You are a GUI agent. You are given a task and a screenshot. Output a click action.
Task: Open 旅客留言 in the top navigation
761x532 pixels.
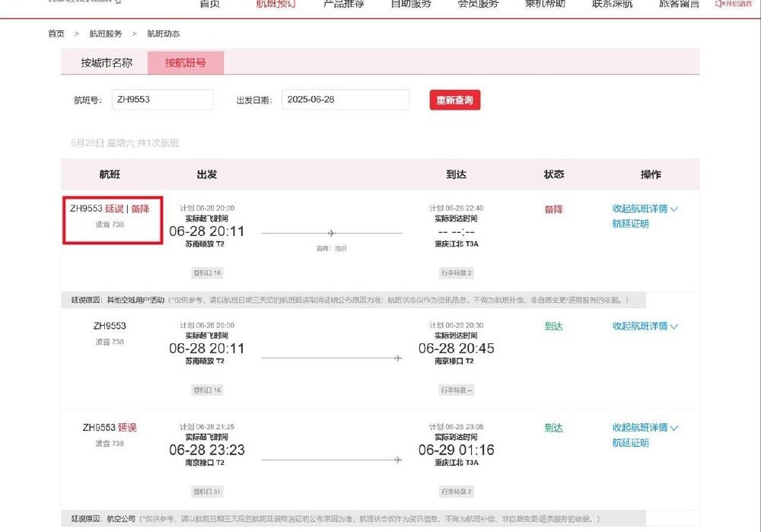pos(679,4)
